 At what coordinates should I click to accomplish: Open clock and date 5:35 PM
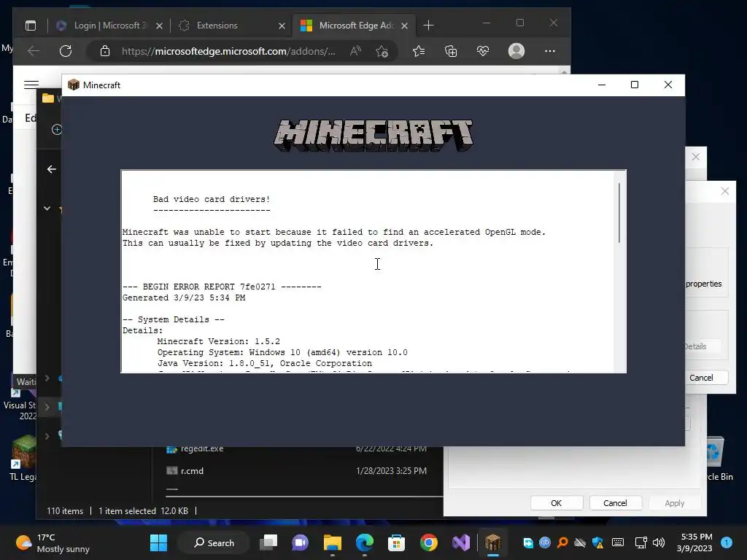click(x=694, y=542)
